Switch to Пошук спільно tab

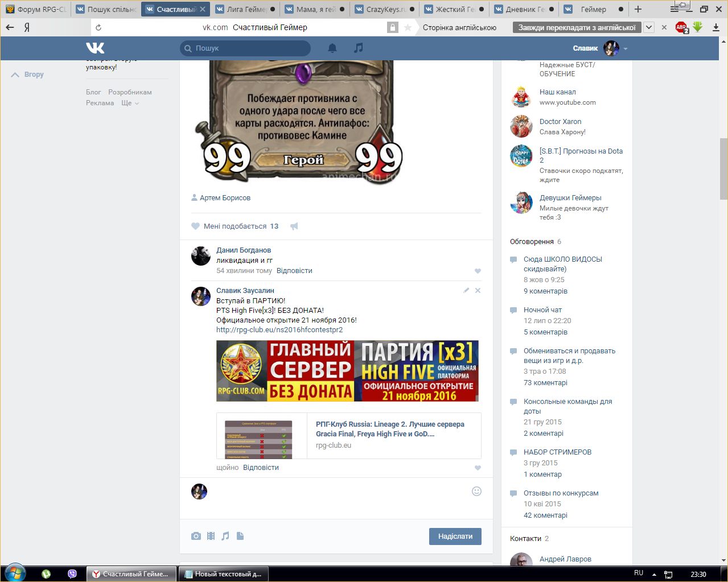click(106, 9)
